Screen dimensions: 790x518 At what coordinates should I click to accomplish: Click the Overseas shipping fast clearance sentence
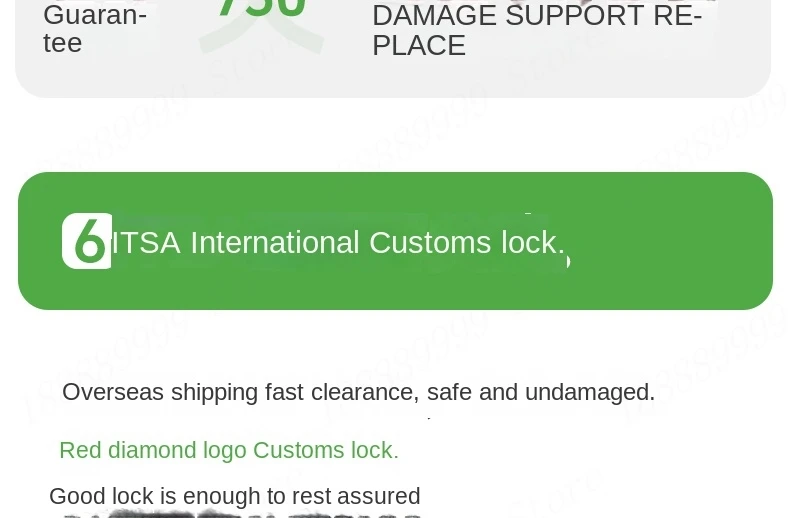tap(358, 392)
